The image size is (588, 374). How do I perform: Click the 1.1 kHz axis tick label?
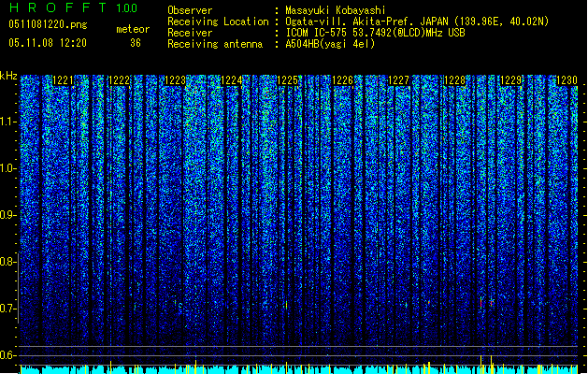(8, 122)
